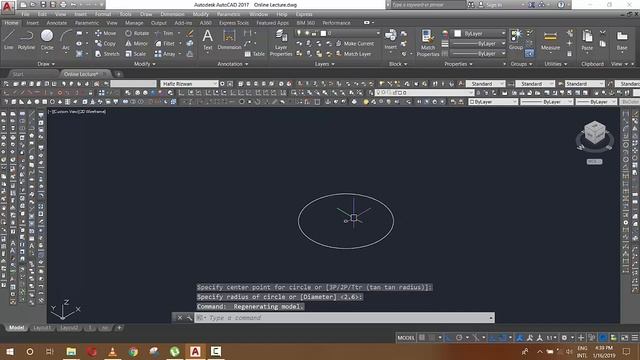Select the Line tool in the Draw panel
The height and width of the screenshot is (360, 640).
pyautogui.click(x=9, y=40)
